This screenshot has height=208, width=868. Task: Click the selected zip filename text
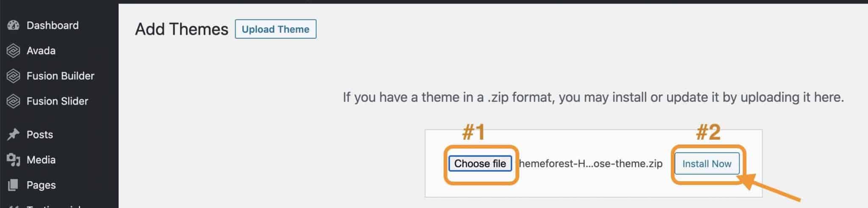[x=590, y=164]
